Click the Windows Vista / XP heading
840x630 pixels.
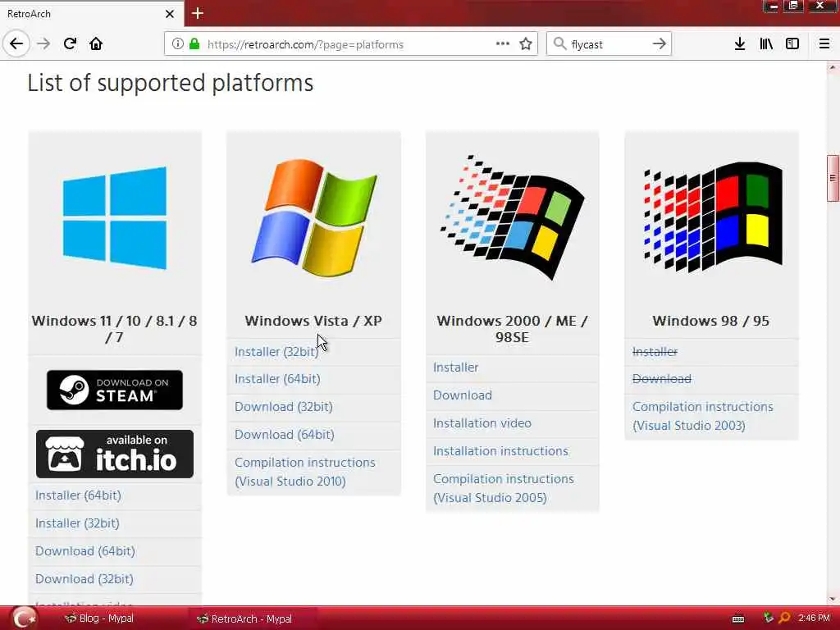[x=313, y=321]
